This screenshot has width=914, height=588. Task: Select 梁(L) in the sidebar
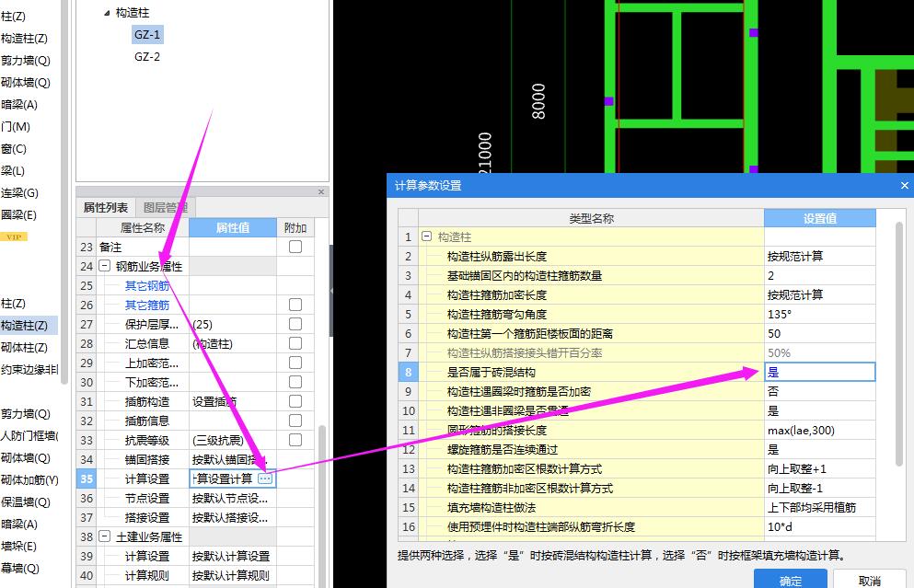point(13,171)
